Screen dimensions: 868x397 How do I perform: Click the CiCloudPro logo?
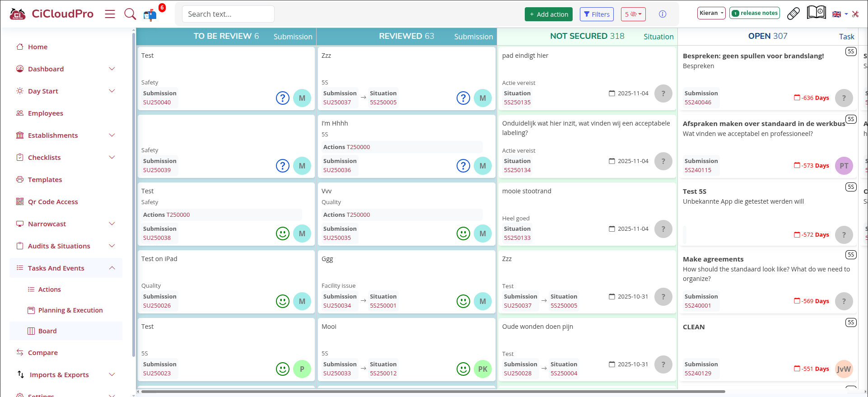coord(51,14)
